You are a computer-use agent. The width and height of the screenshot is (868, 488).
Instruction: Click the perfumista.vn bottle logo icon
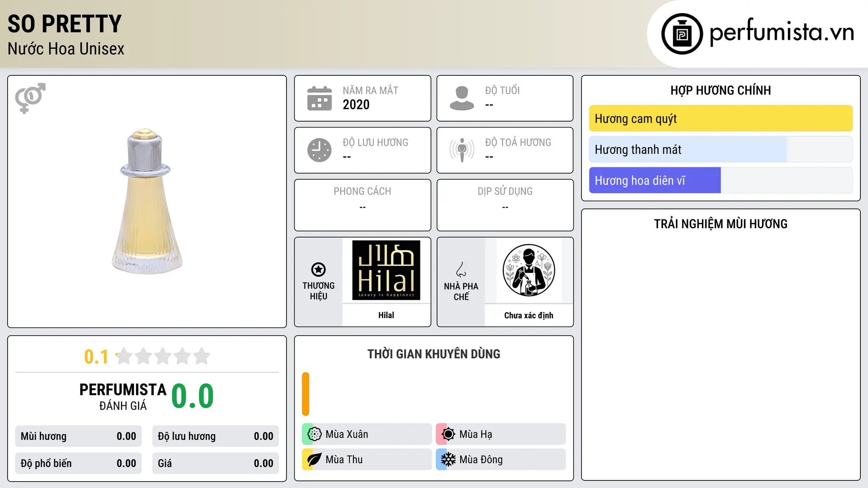[x=682, y=34]
